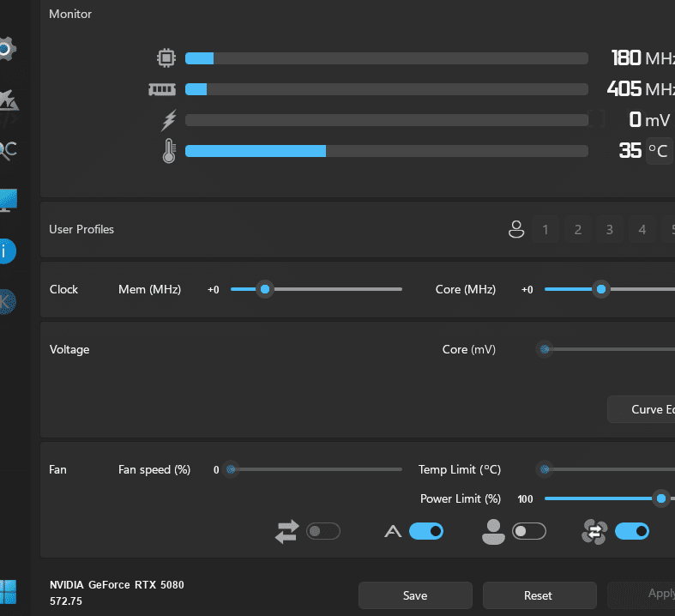Viewport: 675px width, 616px height.
Task: Click the thermometer temperature icon
Action: (x=168, y=151)
